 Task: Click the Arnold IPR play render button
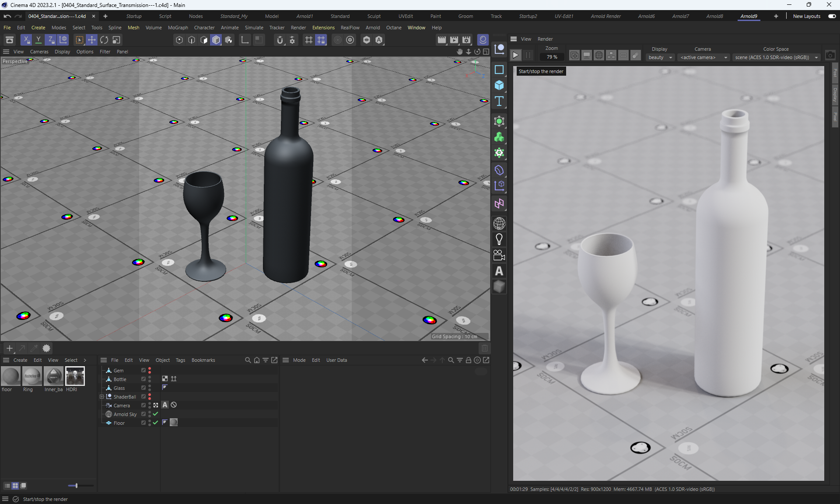click(x=515, y=55)
